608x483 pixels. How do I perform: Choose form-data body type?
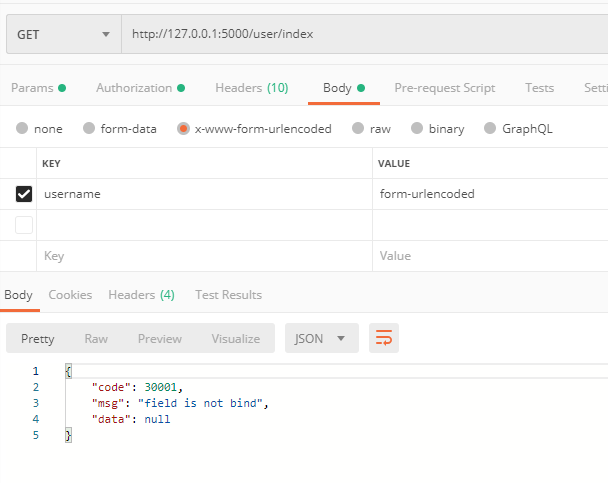pyautogui.click(x=89, y=129)
